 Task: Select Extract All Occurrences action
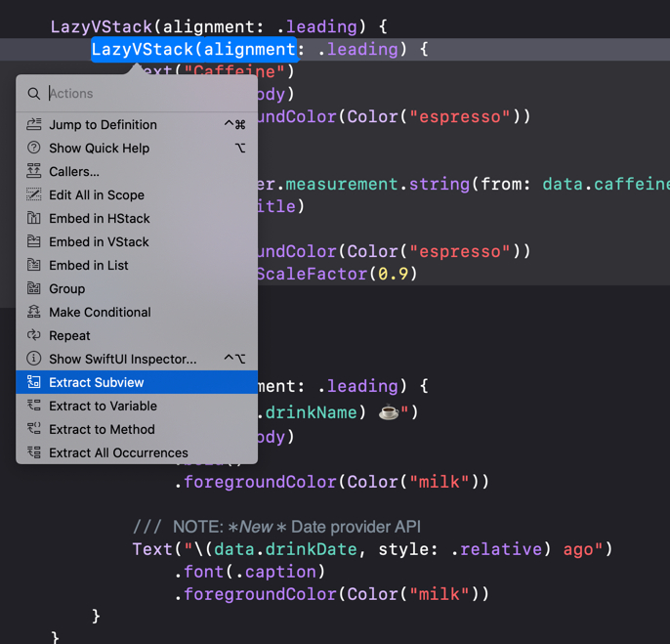[x=137, y=452]
